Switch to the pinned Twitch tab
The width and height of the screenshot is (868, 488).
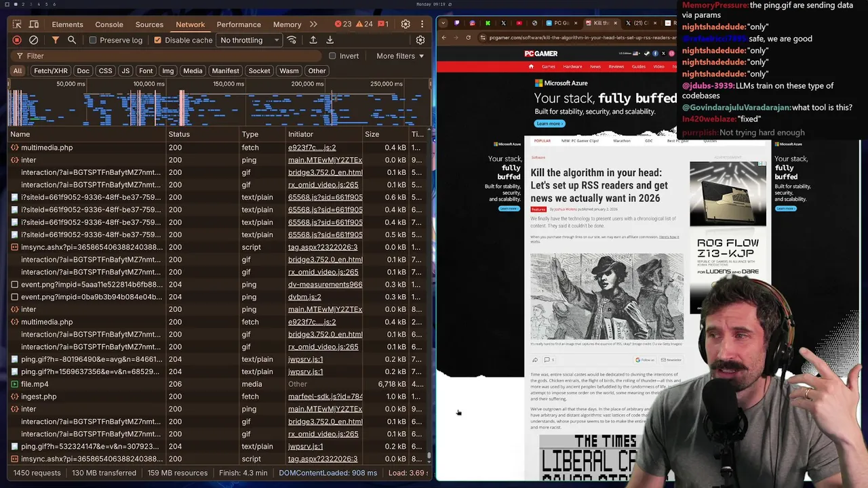pos(456,23)
